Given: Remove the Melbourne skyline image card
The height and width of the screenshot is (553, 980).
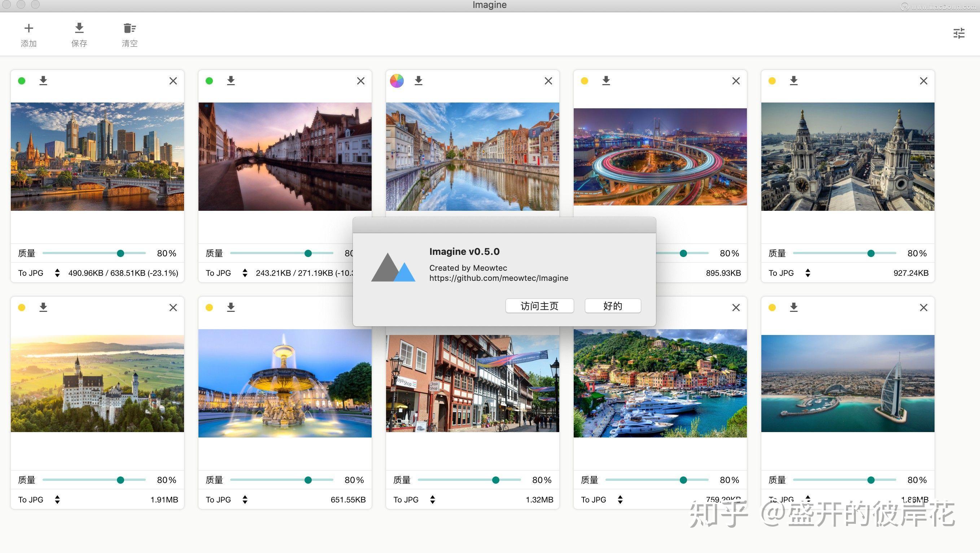Looking at the screenshot, I should pyautogui.click(x=173, y=81).
